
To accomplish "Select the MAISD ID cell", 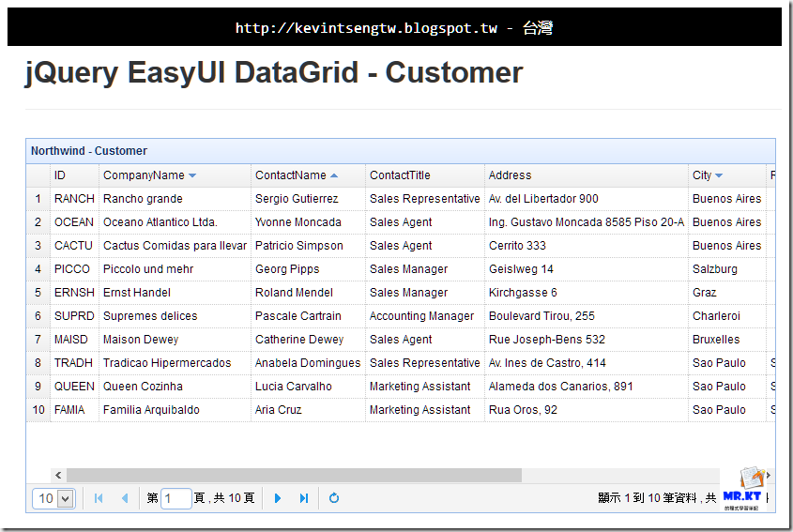I will pos(74,340).
